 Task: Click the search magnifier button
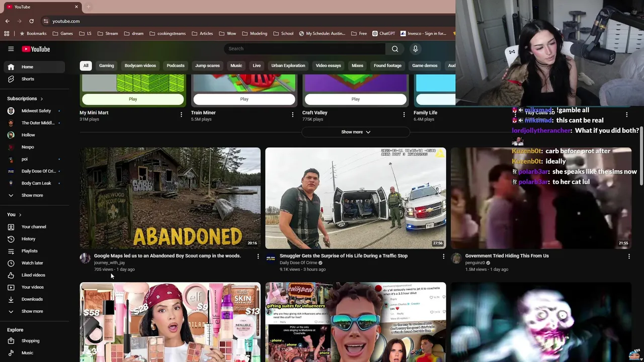pyautogui.click(x=395, y=49)
